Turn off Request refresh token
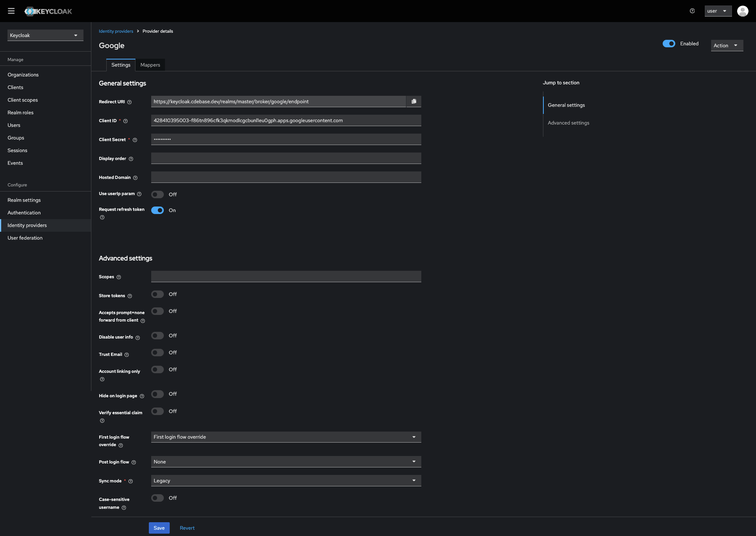756x536 pixels. coord(157,210)
